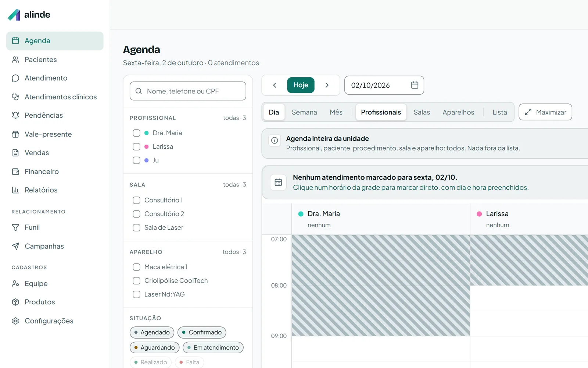Select the Atendimentos clínicos stethoscope icon
Viewport: 588px width, 368px height.
(15, 97)
